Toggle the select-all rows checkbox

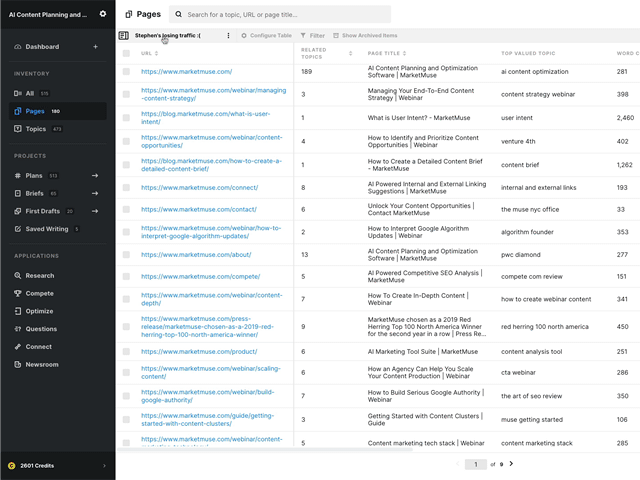click(126, 53)
